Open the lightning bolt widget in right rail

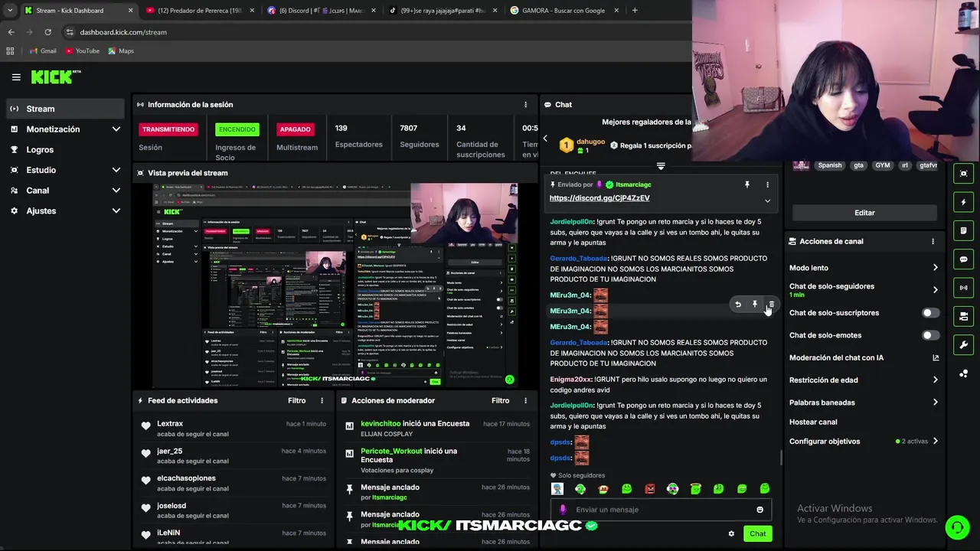click(x=964, y=202)
